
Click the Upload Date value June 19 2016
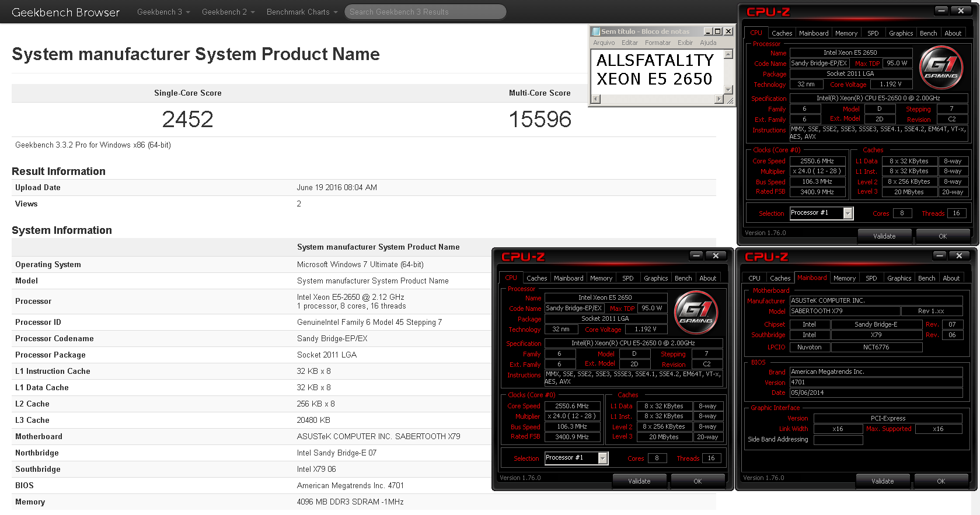click(337, 188)
